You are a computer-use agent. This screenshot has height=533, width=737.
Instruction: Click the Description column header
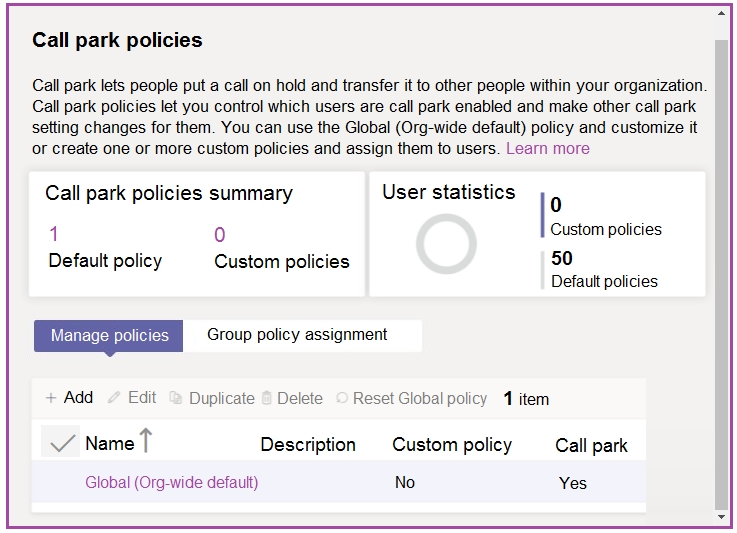click(x=308, y=445)
